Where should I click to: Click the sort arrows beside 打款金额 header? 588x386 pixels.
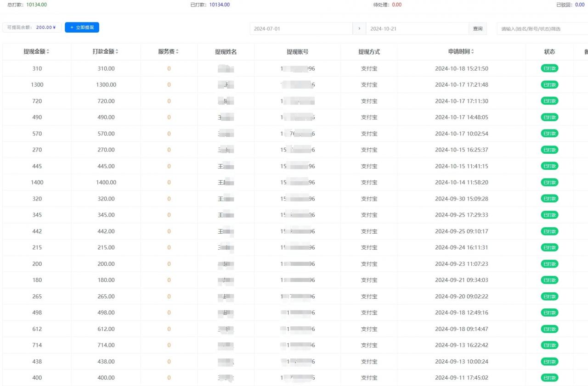[117, 52]
